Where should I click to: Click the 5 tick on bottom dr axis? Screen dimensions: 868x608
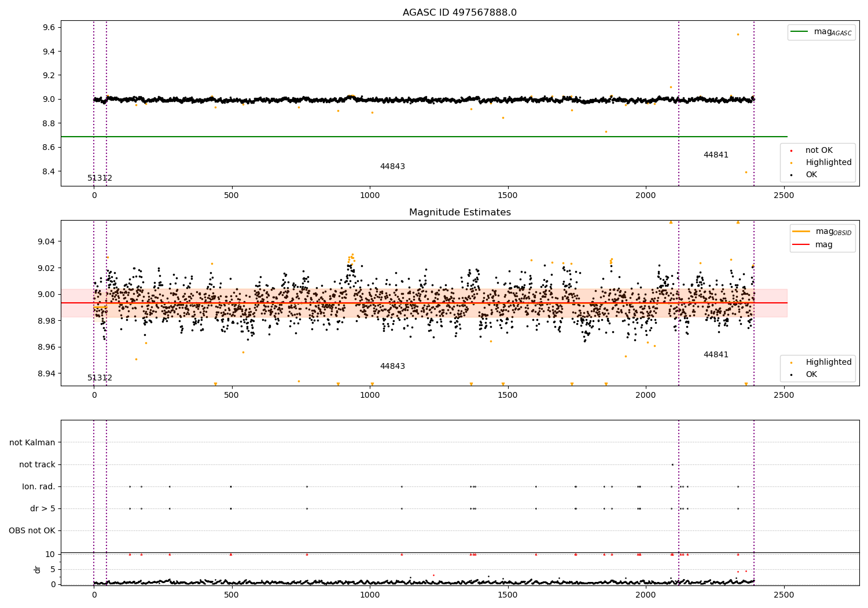click(x=53, y=569)
